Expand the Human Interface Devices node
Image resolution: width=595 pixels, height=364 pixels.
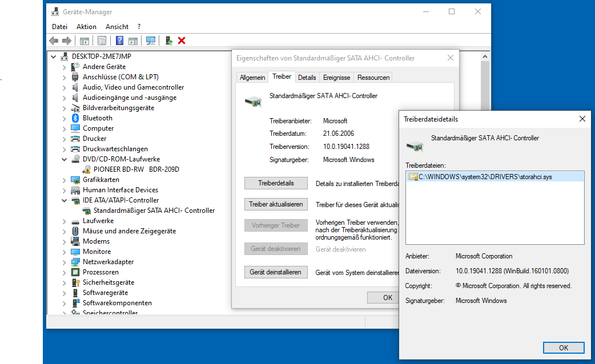(x=64, y=191)
